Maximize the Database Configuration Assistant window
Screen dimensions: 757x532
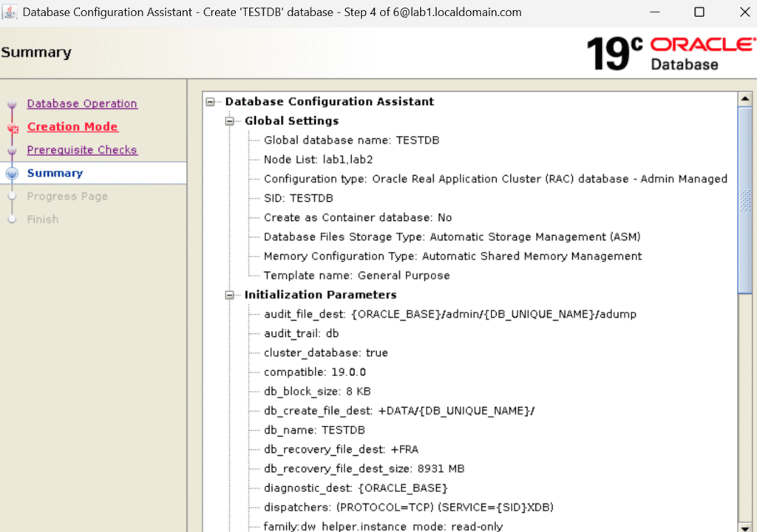pos(699,12)
